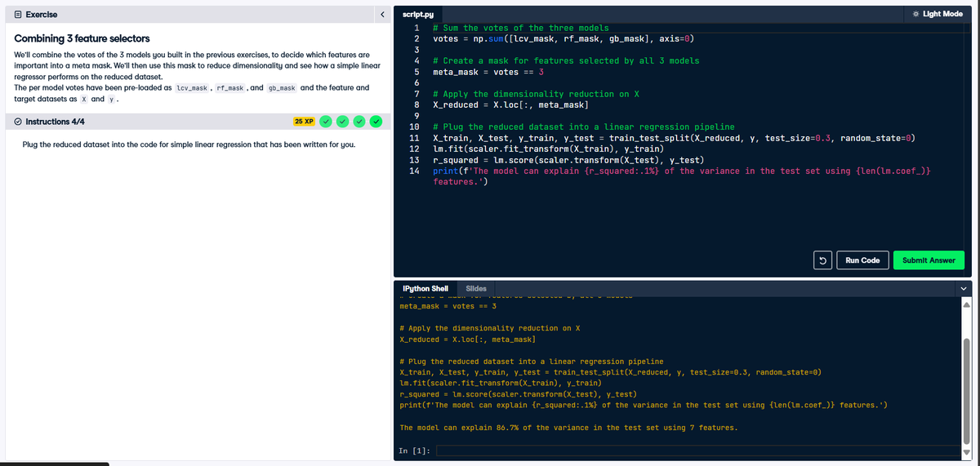The image size is (980, 466).
Task: Click editor line 7 comment 'Apply the dimensionality reduction'
Action: [x=535, y=94]
